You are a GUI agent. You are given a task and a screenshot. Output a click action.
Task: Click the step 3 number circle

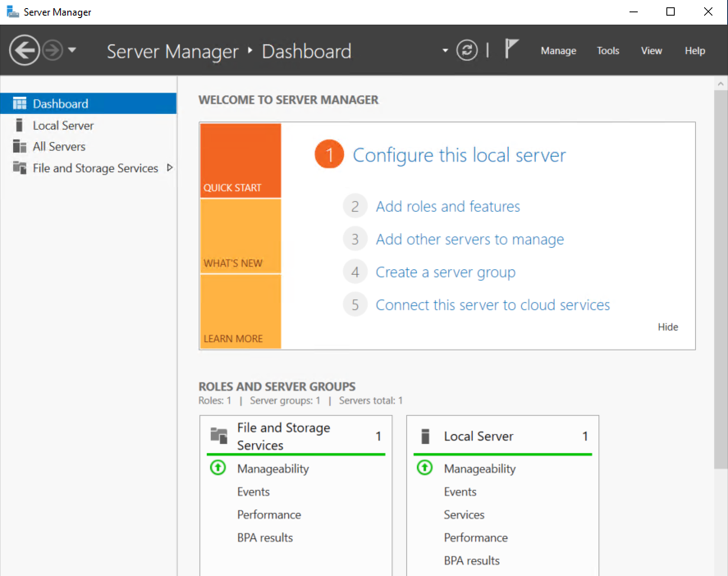pos(355,239)
